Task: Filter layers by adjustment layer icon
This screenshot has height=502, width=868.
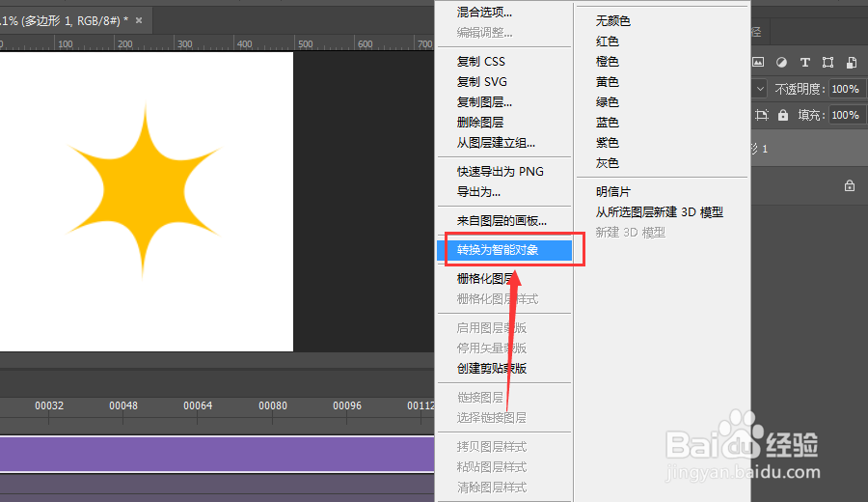Action: (781, 62)
